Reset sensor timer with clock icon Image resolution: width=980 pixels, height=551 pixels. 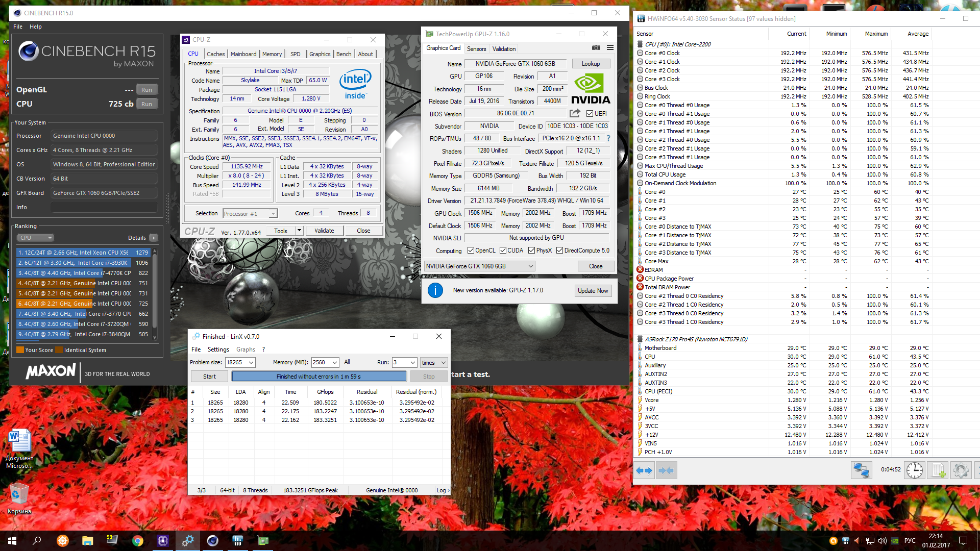914,470
